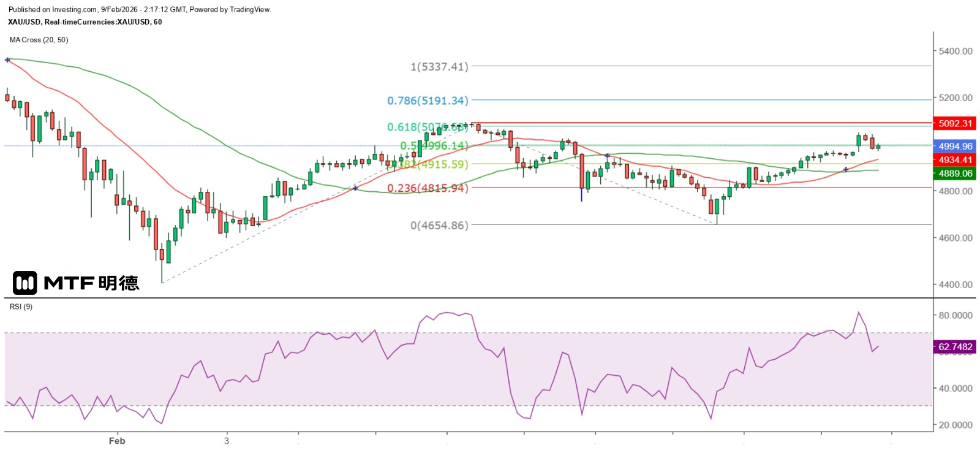
Task: Click the MA cross marker near 0.236 label
Action: 355,188
